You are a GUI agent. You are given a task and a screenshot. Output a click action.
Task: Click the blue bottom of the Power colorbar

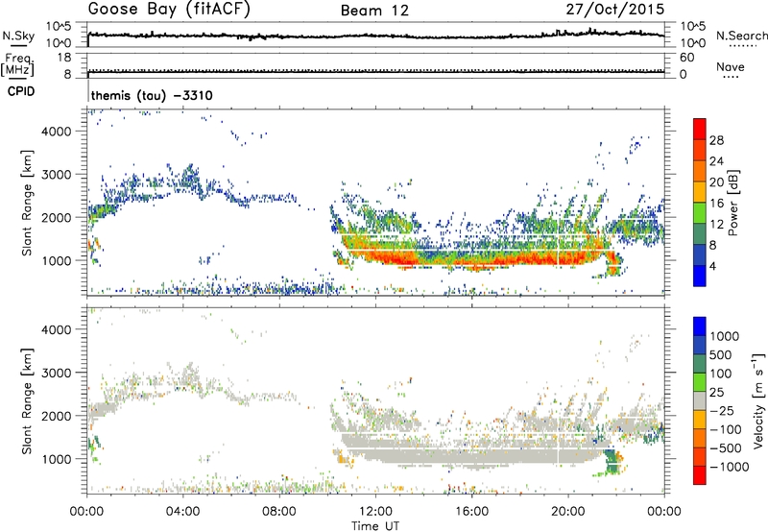(700, 276)
